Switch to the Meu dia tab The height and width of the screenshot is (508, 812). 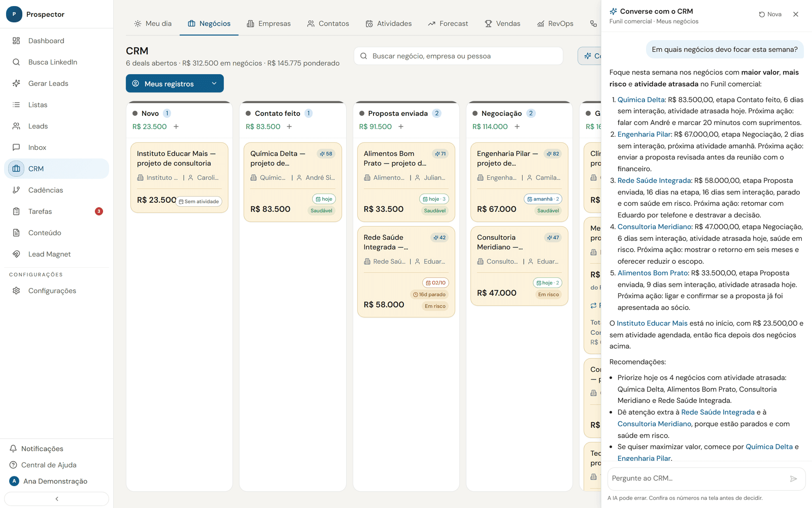(153, 23)
